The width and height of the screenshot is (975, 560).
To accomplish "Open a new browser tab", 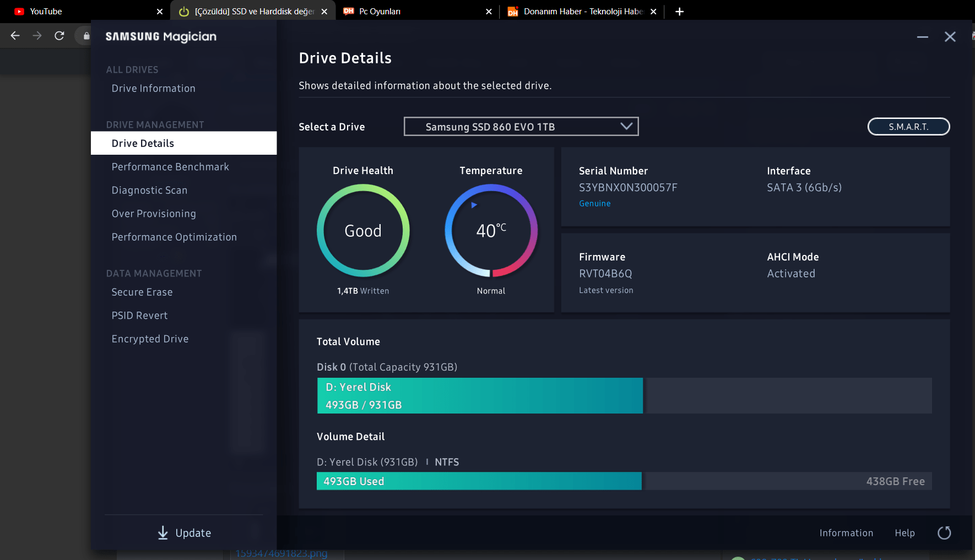I will pyautogui.click(x=679, y=12).
